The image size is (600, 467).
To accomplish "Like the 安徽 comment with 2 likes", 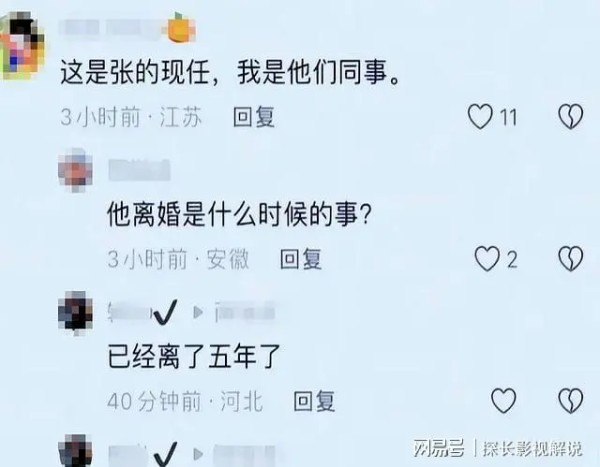I will pyautogui.click(x=487, y=259).
